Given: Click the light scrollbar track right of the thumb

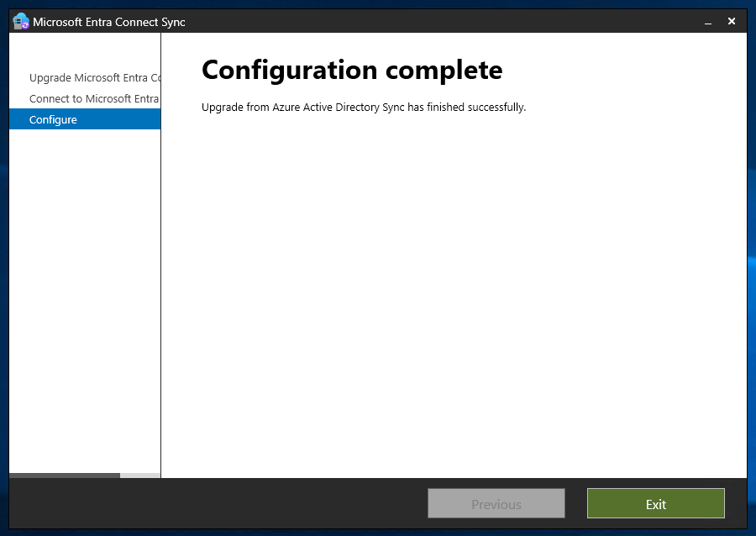Looking at the screenshot, I should point(139,476).
